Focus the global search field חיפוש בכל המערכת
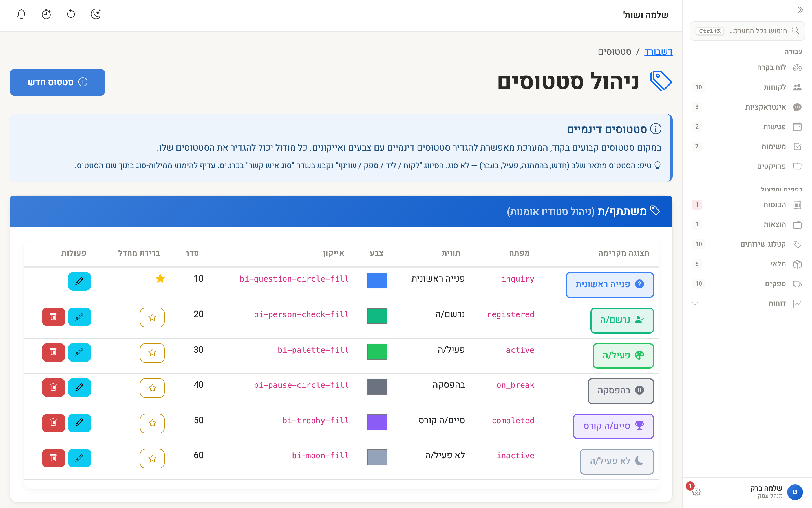812x508 pixels. pyautogui.click(x=747, y=31)
